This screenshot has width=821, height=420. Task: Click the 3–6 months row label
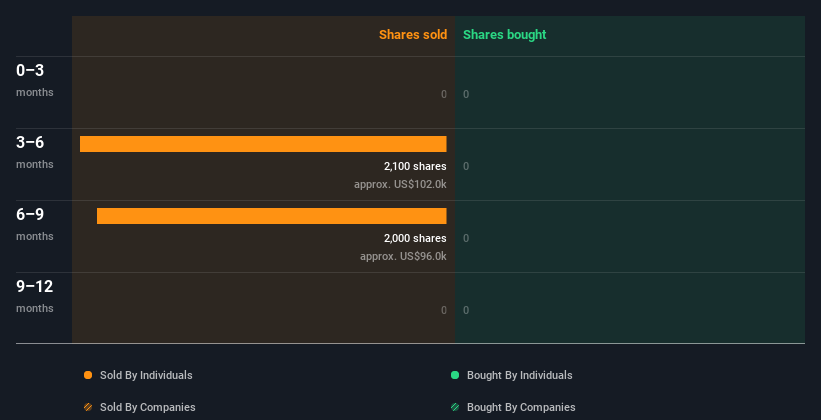35,152
